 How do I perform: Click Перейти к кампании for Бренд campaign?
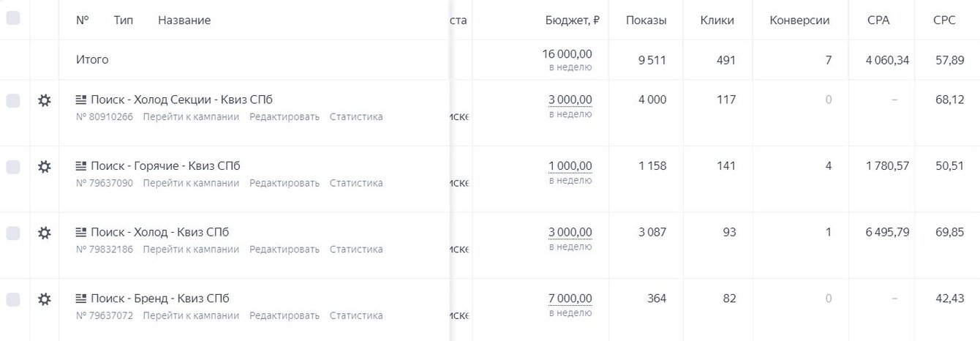click(x=191, y=315)
